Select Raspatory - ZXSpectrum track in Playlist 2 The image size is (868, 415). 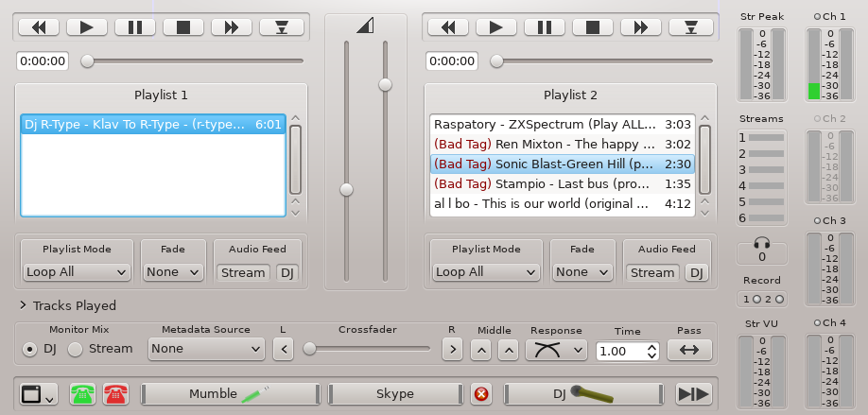pos(563,125)
